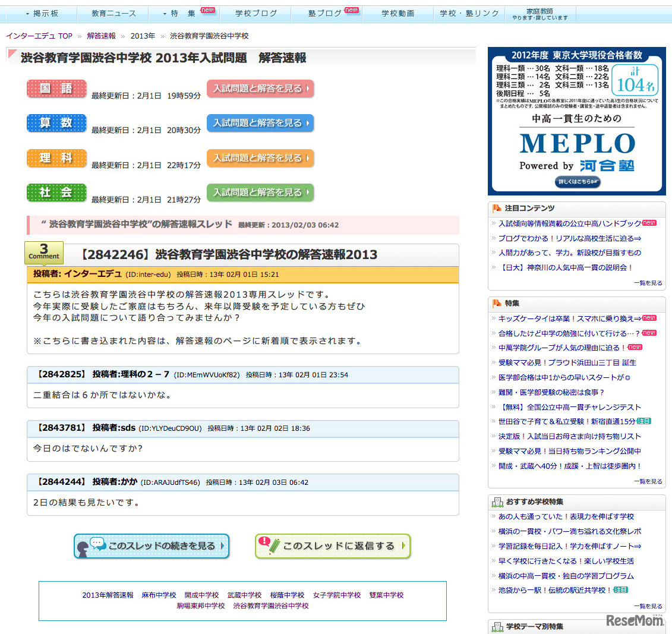Switch to 学校動画 navigation item
672x634 pixels.
click(x=397, y=12)
